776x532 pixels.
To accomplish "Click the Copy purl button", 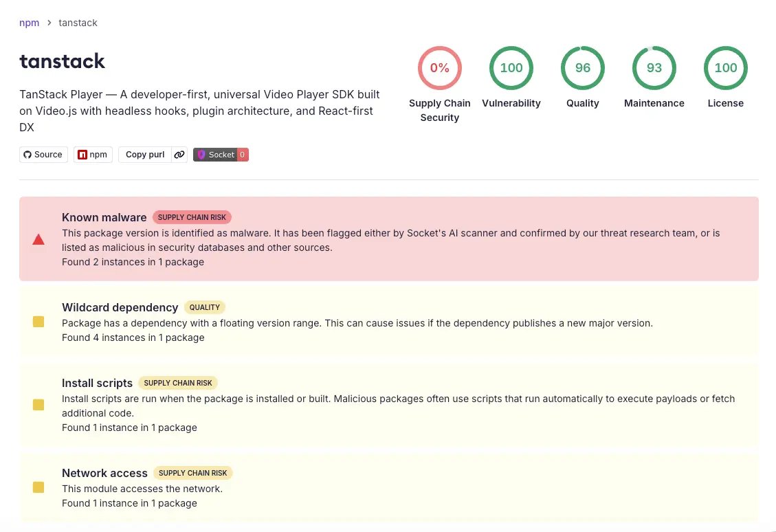I will pos(145,155).
